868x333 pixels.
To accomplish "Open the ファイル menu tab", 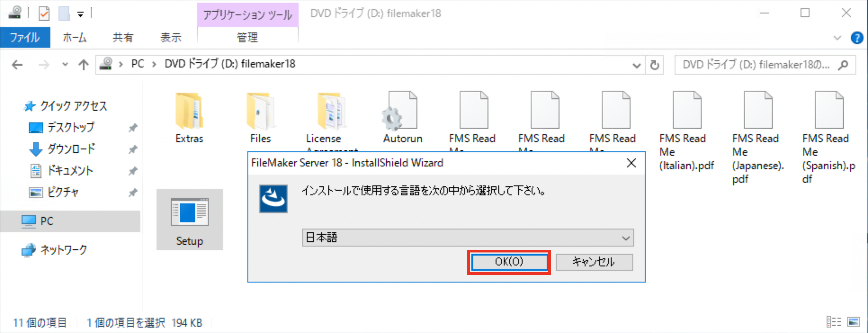I will coord(25,38).
